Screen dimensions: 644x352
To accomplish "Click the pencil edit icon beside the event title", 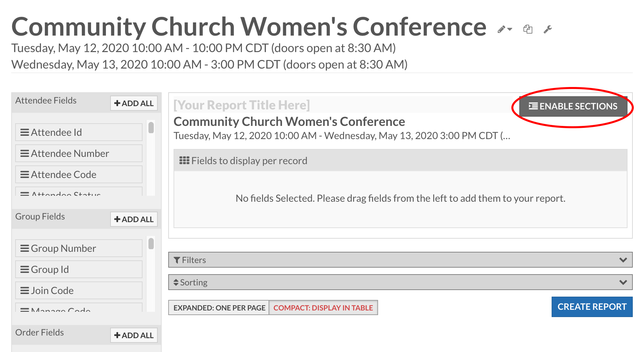I will coord(501,29).
